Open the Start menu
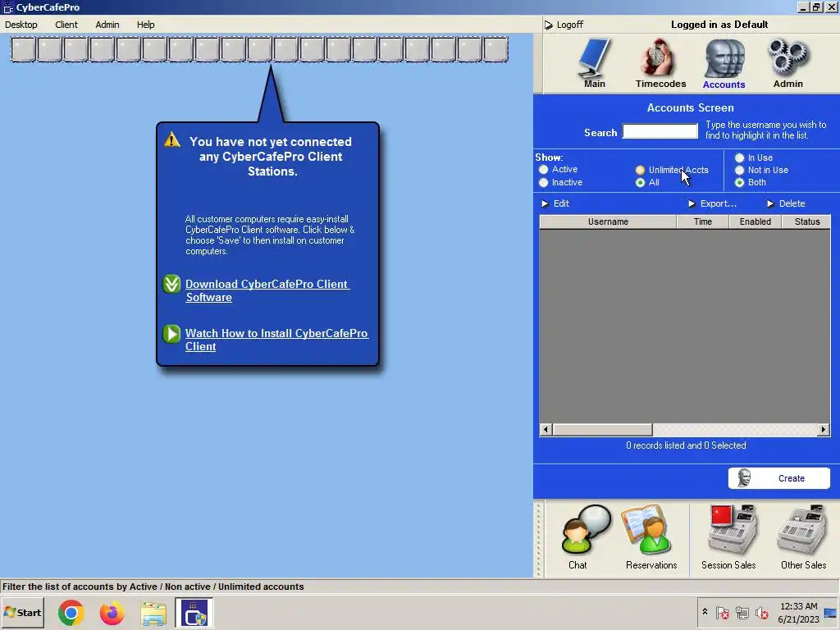 point(22,612)
